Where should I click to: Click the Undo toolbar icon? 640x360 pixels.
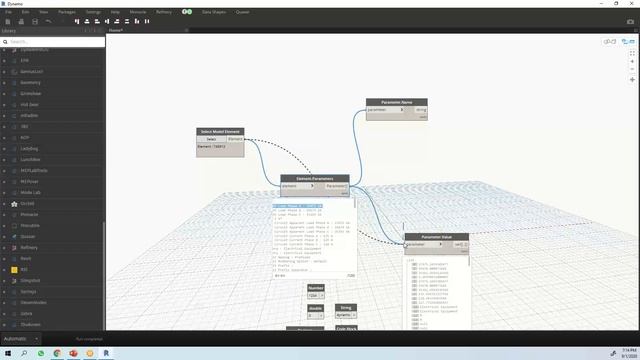49,22
